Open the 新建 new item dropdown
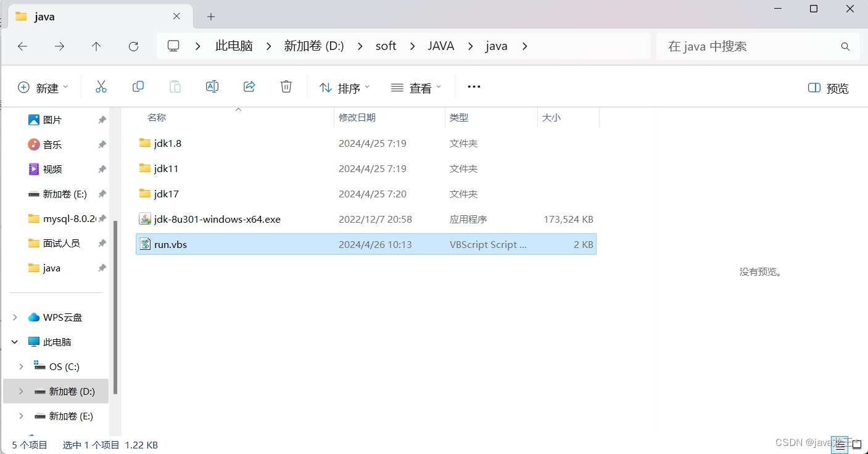This screenshot has height=454, width=868. (43, 88)
